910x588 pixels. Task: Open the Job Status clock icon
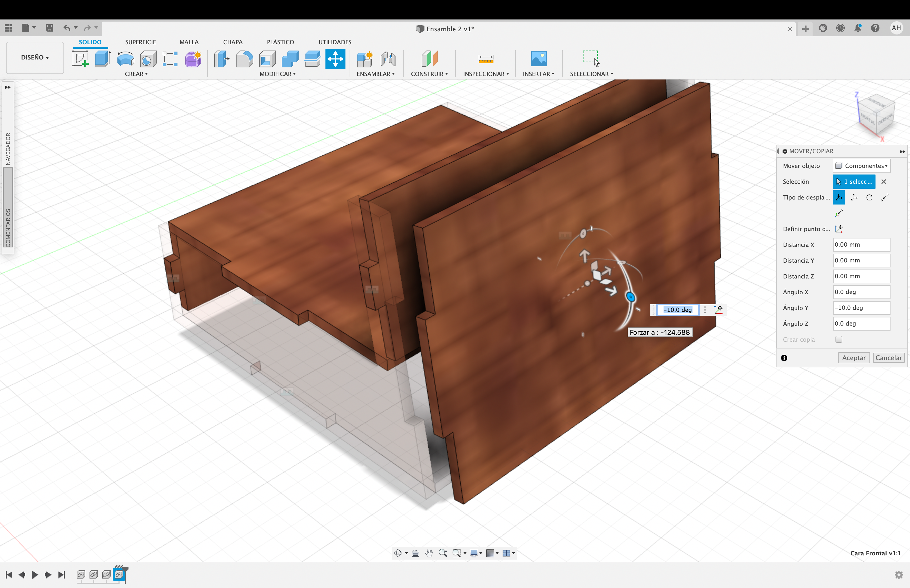click(x=840, y=28)
